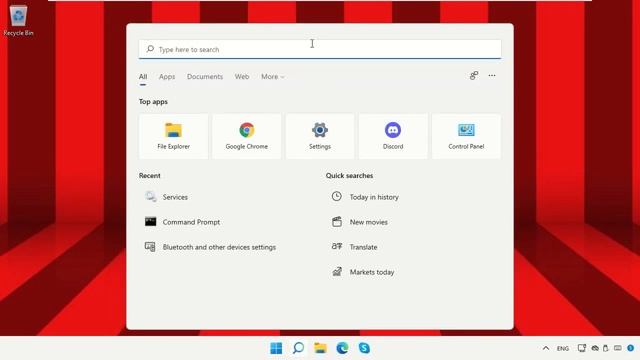Focus the Type here to search box
The height and width of the screenshot is (360, 640).
coord(320,49)
